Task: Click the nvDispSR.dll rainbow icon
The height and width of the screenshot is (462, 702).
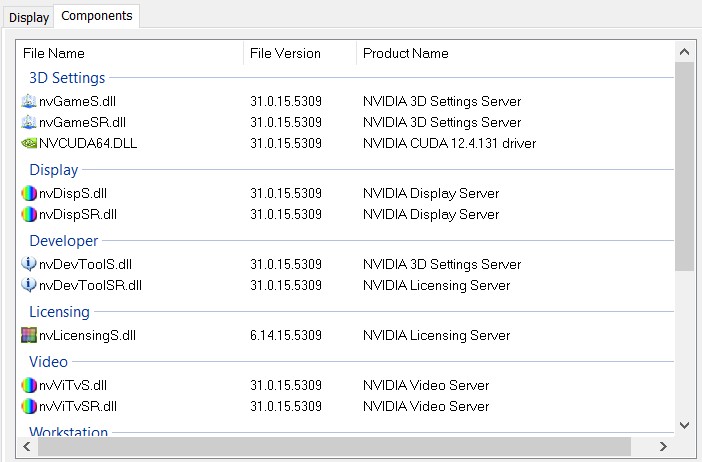Action: coord(29,214)
